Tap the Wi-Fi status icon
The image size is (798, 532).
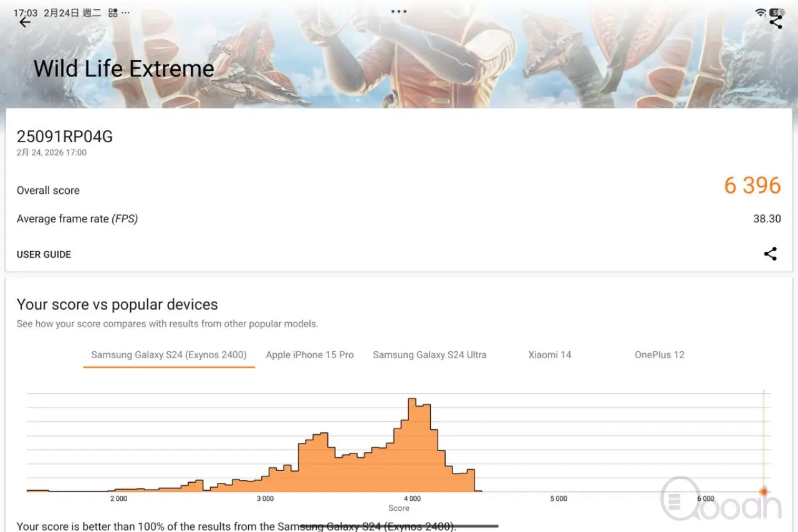click(x=760, y=12)
